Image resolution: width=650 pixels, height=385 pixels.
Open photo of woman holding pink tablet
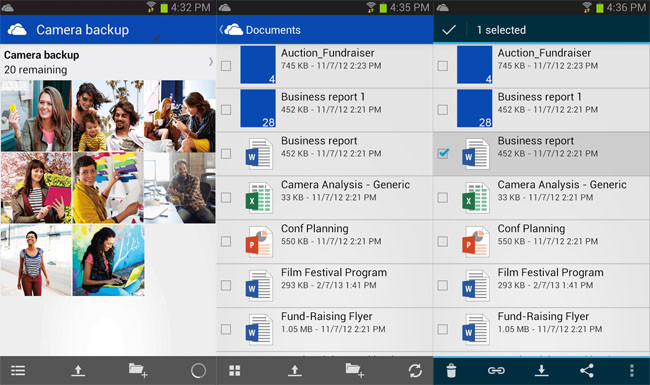tap(36, 188)
